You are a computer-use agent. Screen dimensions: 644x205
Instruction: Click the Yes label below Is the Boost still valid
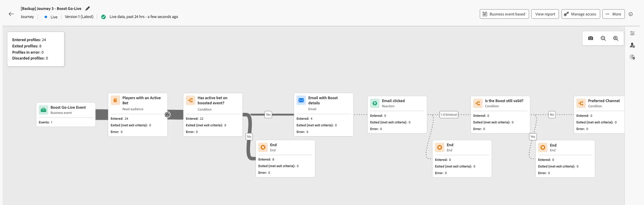[x=533, y=137]
